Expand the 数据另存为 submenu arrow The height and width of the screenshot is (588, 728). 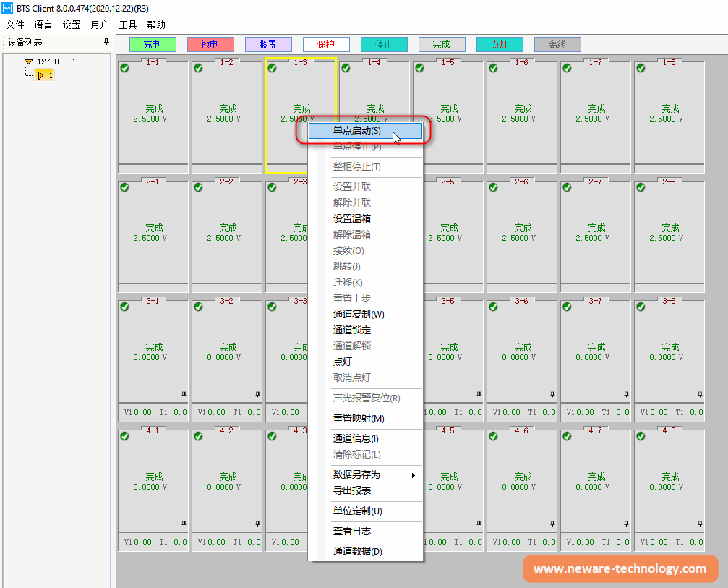point(414,475)
